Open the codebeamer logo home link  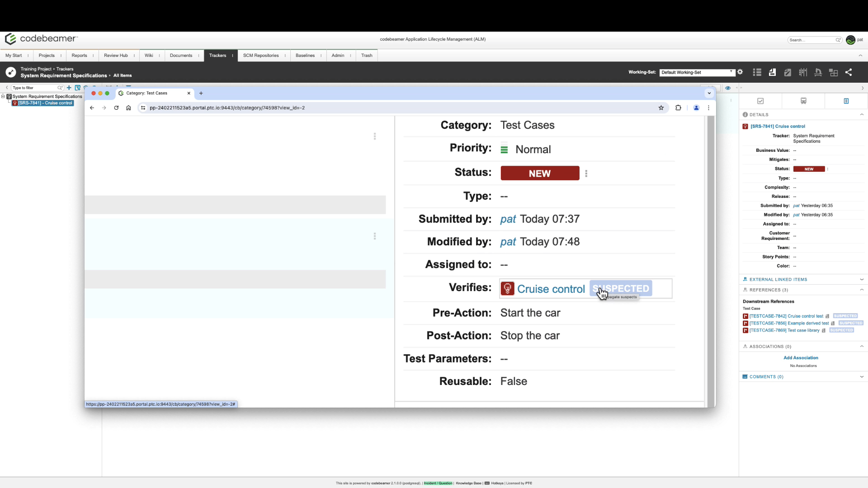(41, 39)
